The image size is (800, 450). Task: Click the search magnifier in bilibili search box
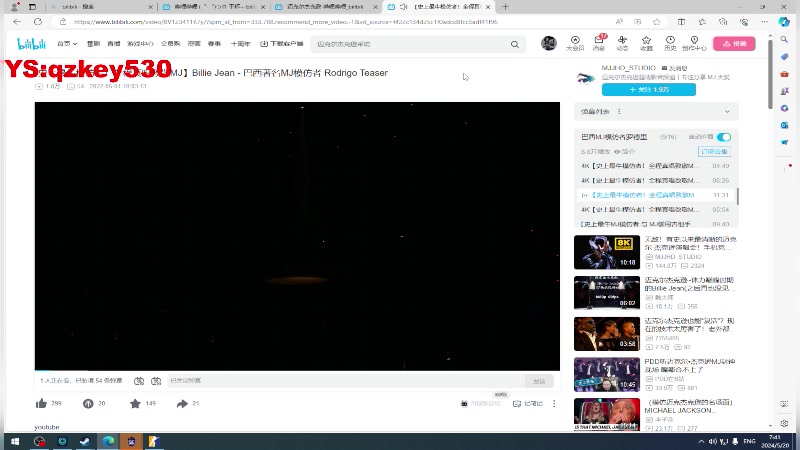tap(515, 44)
